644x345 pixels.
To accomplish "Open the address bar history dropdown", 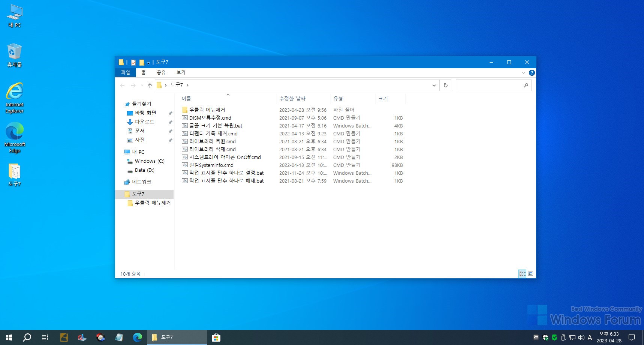I will [434, 85].
